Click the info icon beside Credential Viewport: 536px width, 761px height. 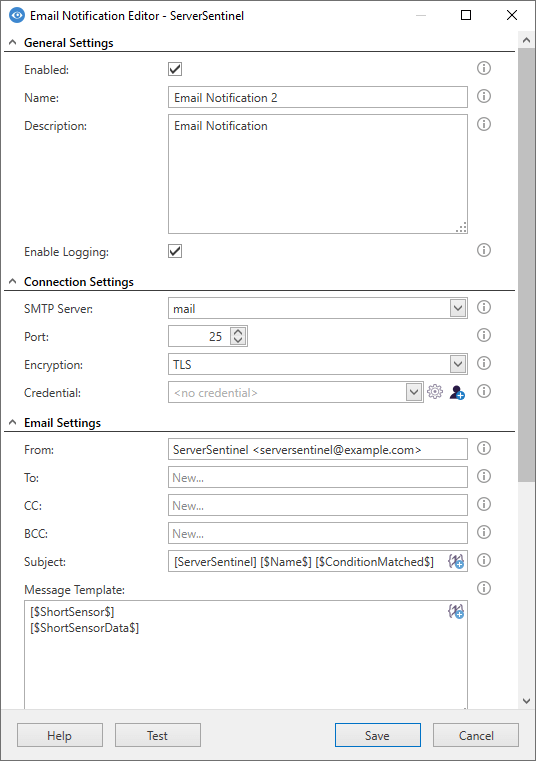pyautogui.click(x=484, y=392)
